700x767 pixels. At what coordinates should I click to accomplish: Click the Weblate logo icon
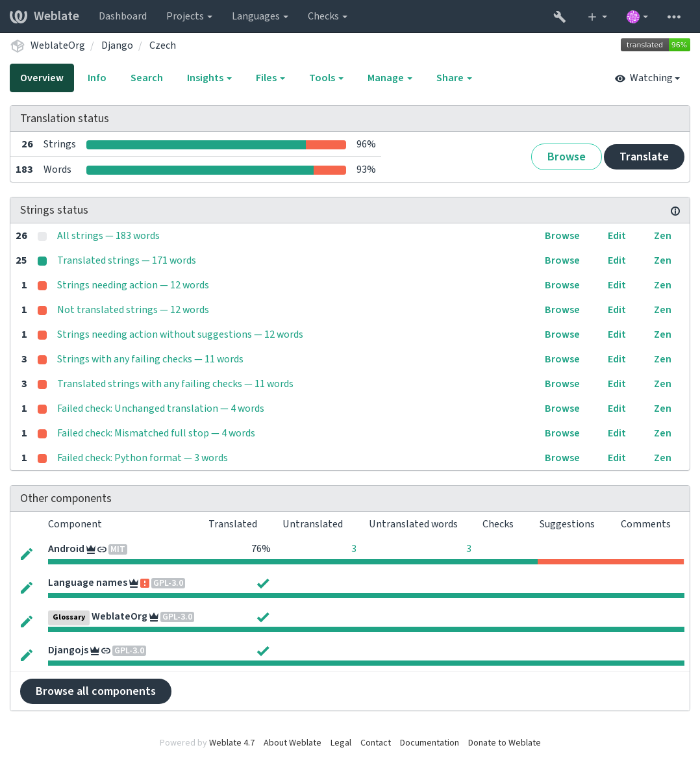(x=19, y=16)
